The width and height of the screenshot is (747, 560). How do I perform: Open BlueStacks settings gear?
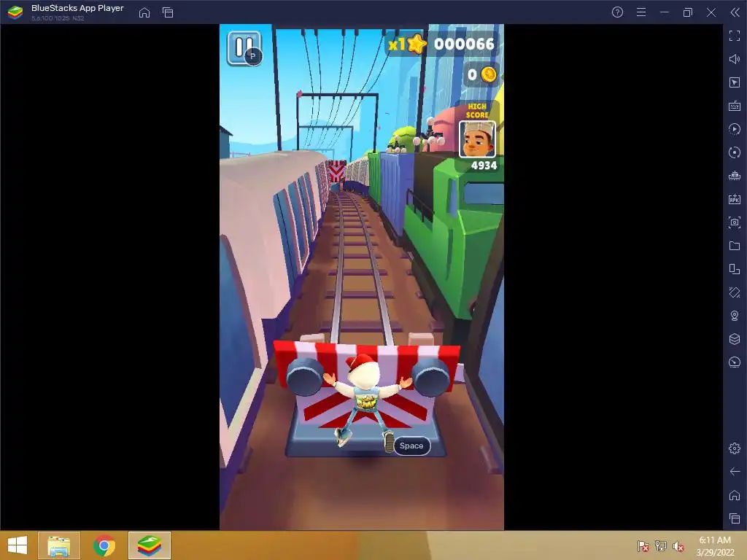[x=735, y=448]
